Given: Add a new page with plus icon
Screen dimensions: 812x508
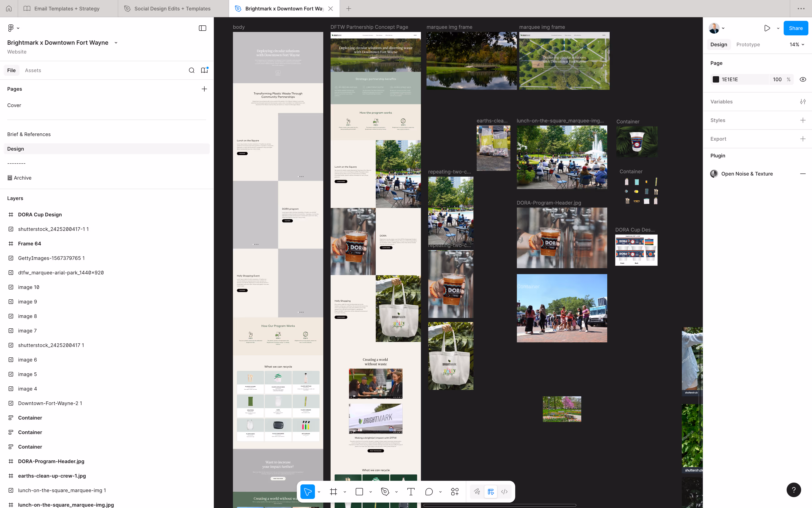Looking at the screenshot, I should [x=204, y=89].
